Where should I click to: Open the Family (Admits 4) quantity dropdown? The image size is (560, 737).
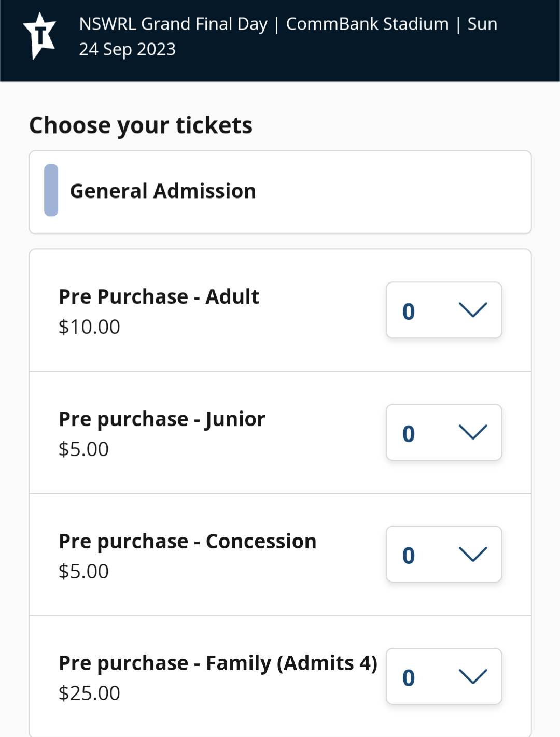[444, 676]
